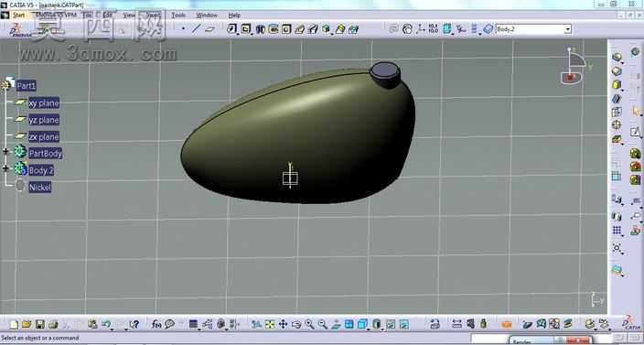Zoom in using the magnifier plus icon
The width and height of the screenshot is (644, 345).
[309, 325]
